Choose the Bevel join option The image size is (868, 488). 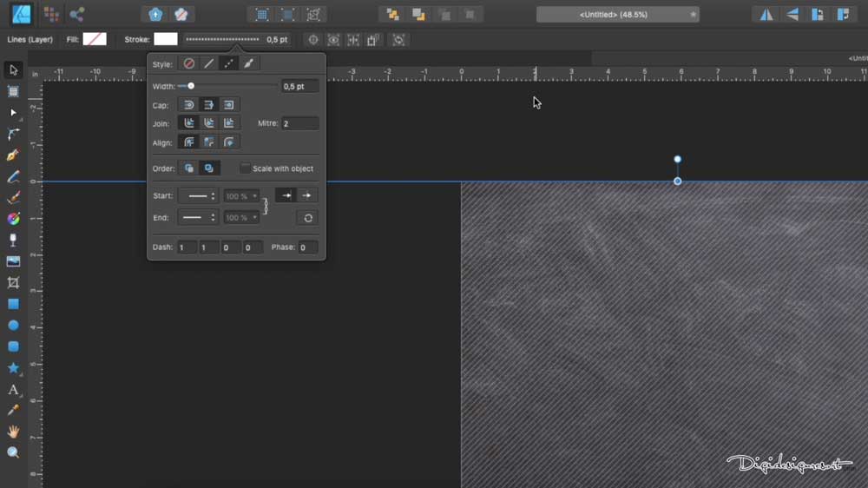click(208, 123)
